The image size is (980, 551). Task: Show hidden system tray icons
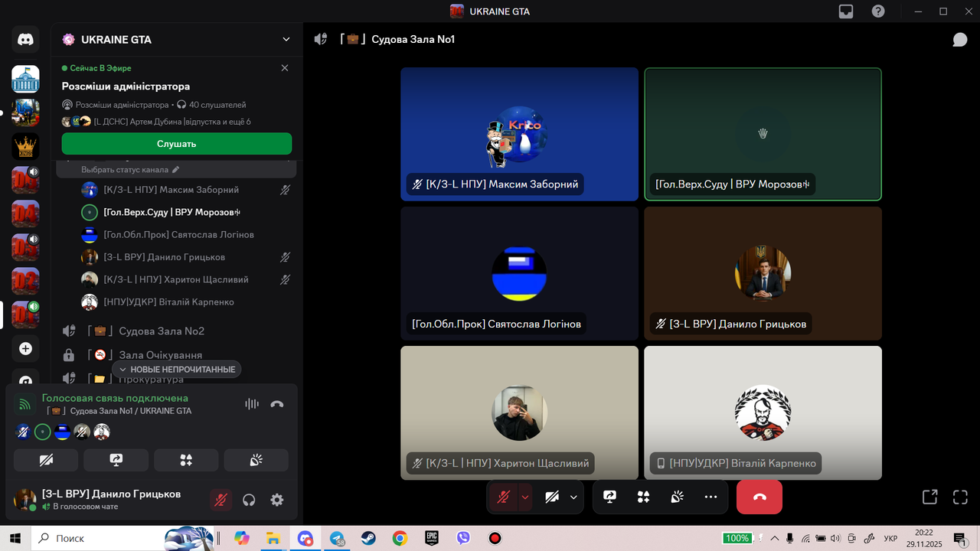click(x=774, y=538)
